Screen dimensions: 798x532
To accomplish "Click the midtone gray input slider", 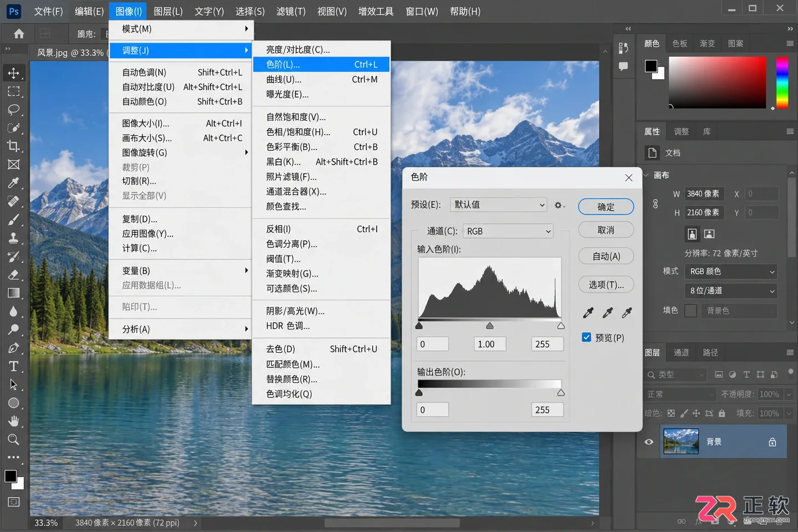I will (489, 326).
